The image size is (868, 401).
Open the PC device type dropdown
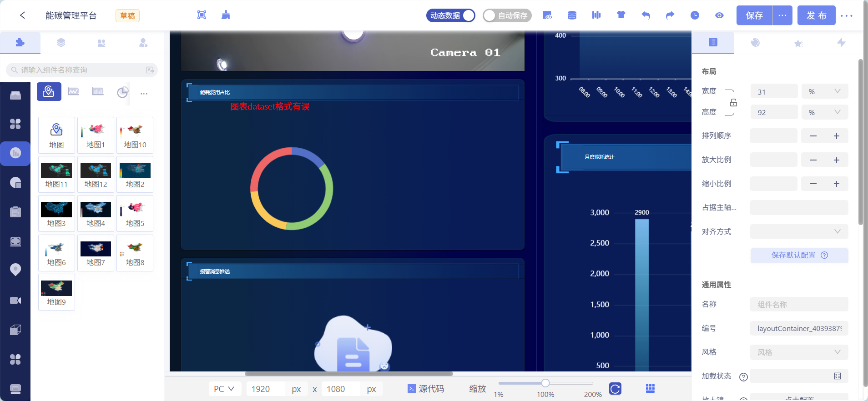(224, 389)
